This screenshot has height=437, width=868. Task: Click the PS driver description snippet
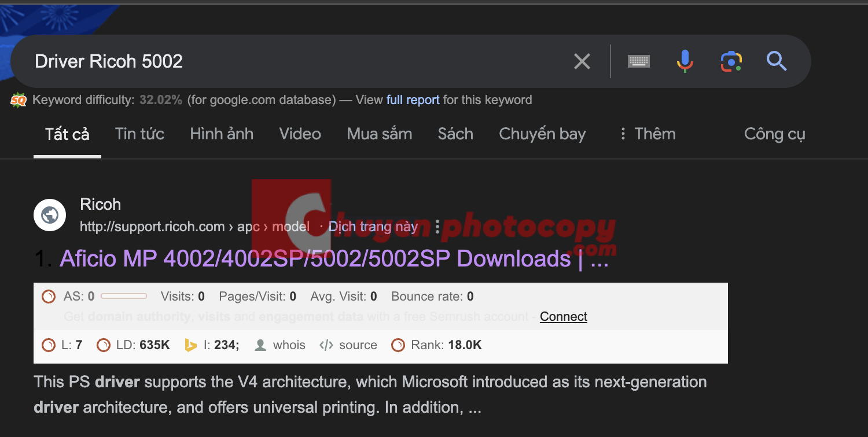(x=370, y=395)
